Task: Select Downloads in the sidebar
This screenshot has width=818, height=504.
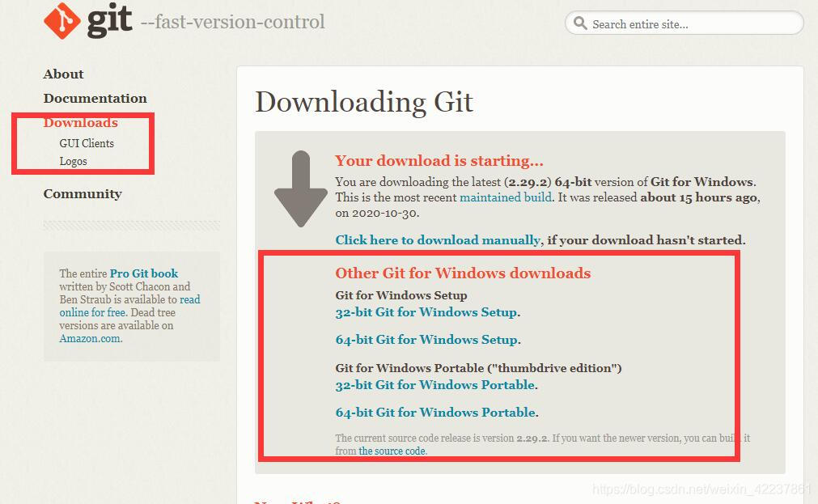Action: coord(80,123)
